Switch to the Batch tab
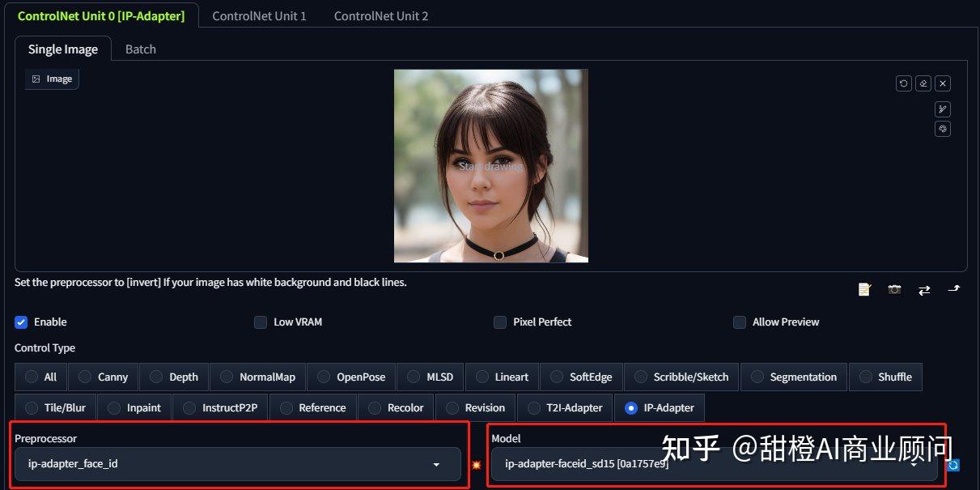980x490 pixels. (140, 49)
